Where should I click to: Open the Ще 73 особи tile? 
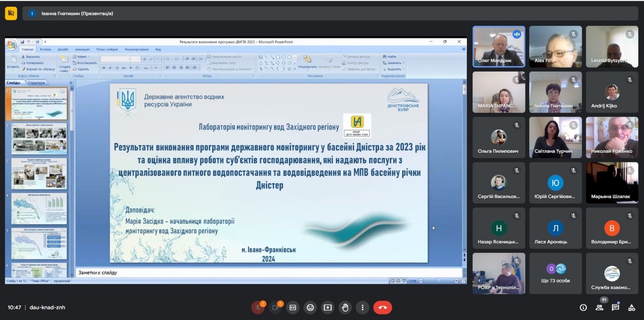[555, 273]
